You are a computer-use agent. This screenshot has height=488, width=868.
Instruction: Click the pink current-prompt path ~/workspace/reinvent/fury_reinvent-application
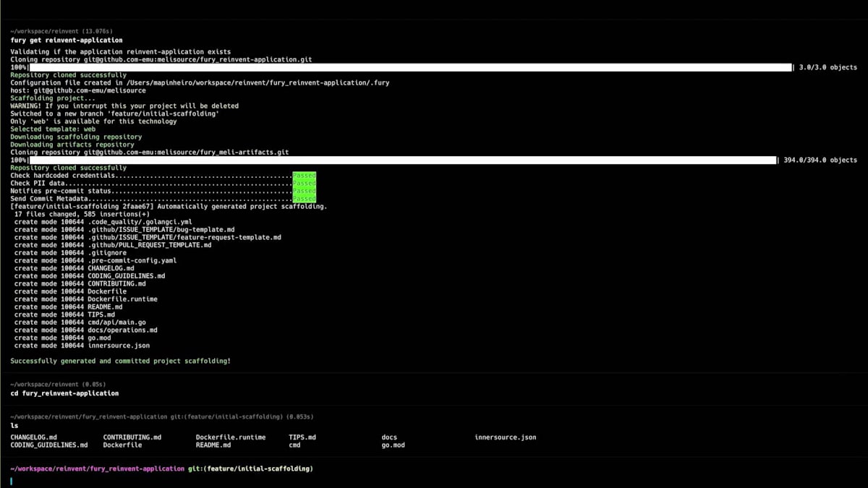pos(97,469)
